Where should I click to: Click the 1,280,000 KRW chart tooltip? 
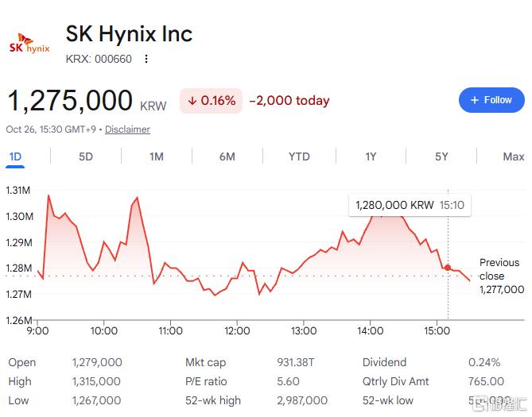[410, 205]
